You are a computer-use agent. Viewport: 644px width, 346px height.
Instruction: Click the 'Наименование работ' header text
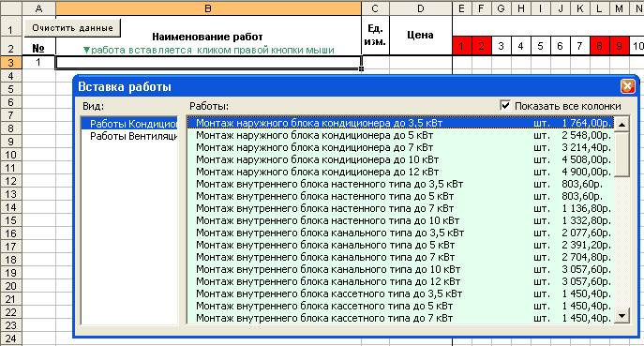tap(207, 37)
